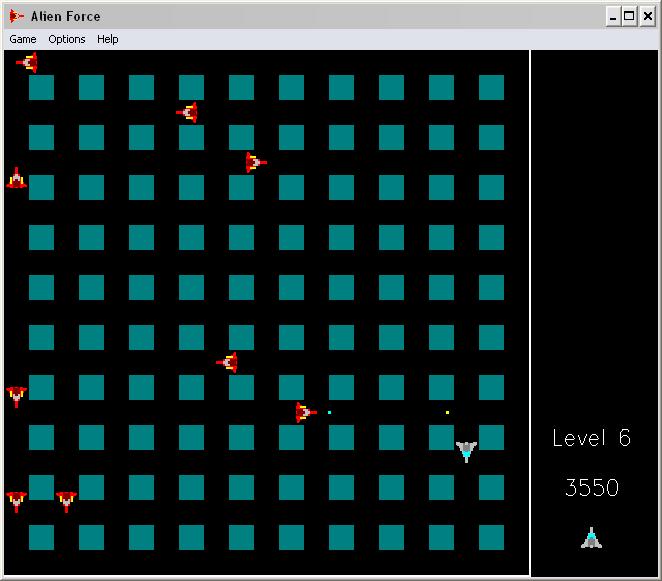Click the second alien ship from the left in the bottom pair
Viewport: 662px width, 581px height.
(x=66, y=502)
